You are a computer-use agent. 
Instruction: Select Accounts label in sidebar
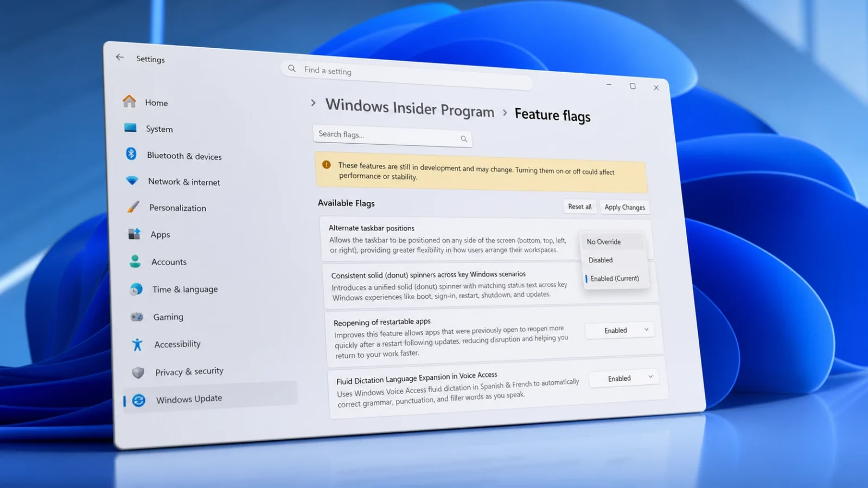pos(169,262)
